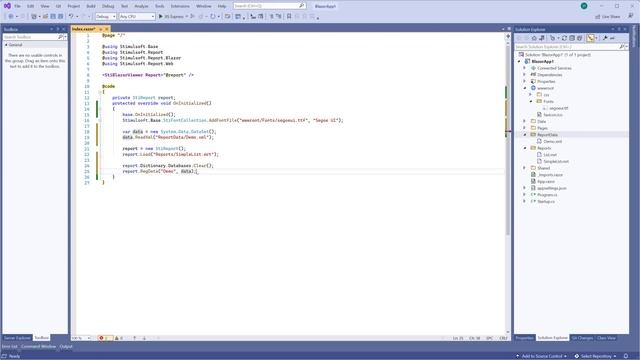Open the View menu

[x=45, y=6]
